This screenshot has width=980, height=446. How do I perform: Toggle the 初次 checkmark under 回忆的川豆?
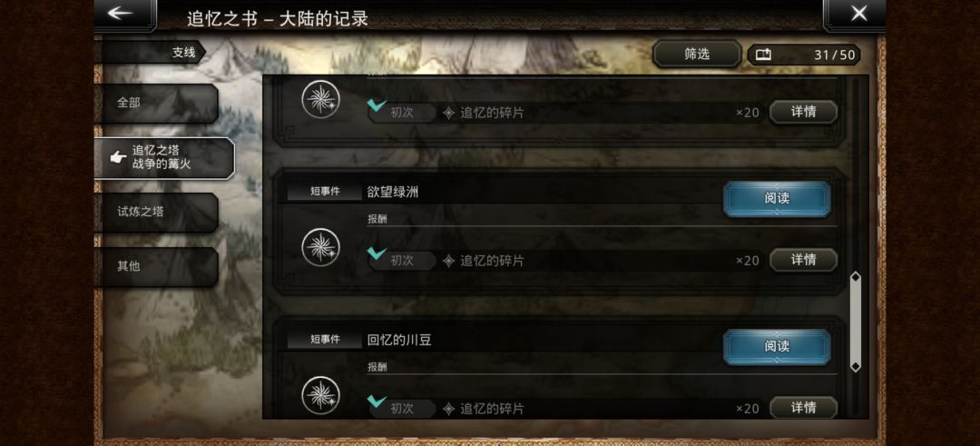377,401
